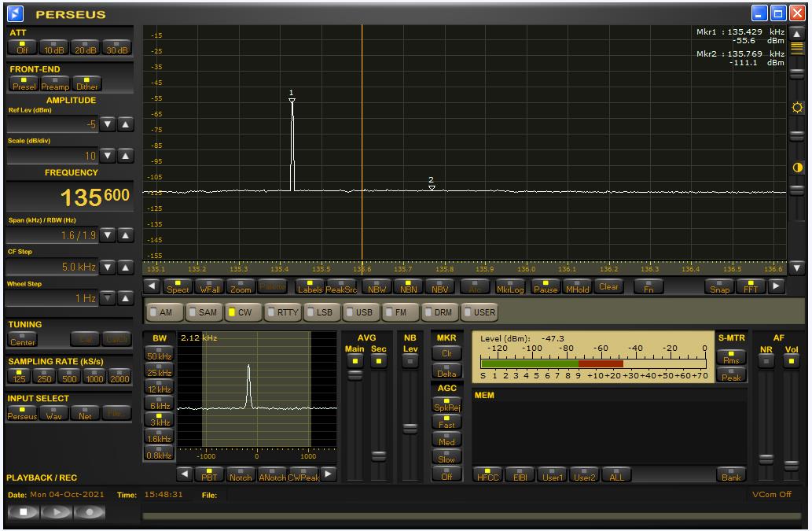Switch demodulation mode to USB
The width and height of the screenshot is (812, 531).
point(359,312)
